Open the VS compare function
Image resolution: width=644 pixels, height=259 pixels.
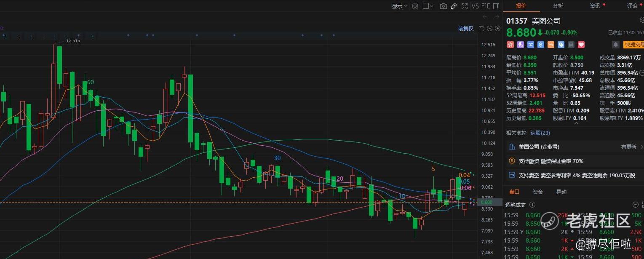(476, 6)
